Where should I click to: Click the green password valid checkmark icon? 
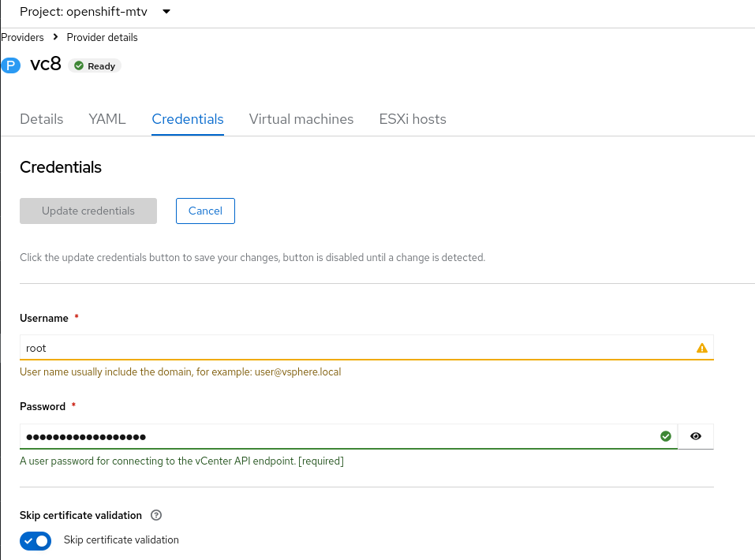point(666,436)
